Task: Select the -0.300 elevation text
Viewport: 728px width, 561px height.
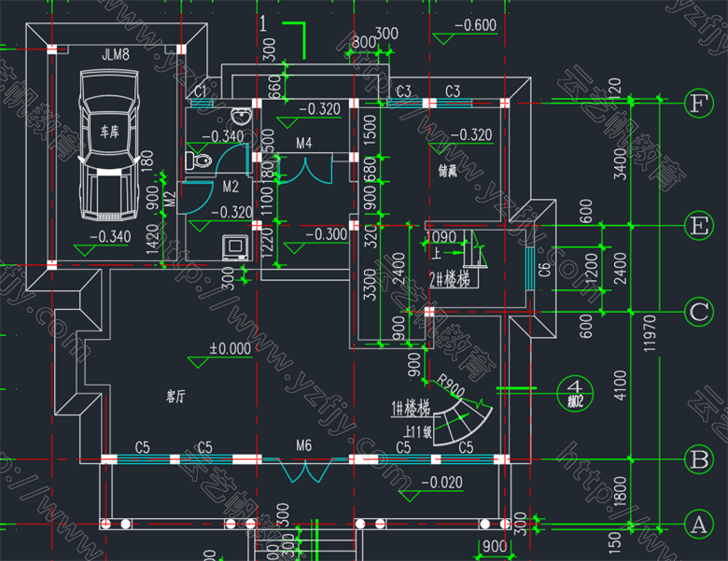Action: 326,234
